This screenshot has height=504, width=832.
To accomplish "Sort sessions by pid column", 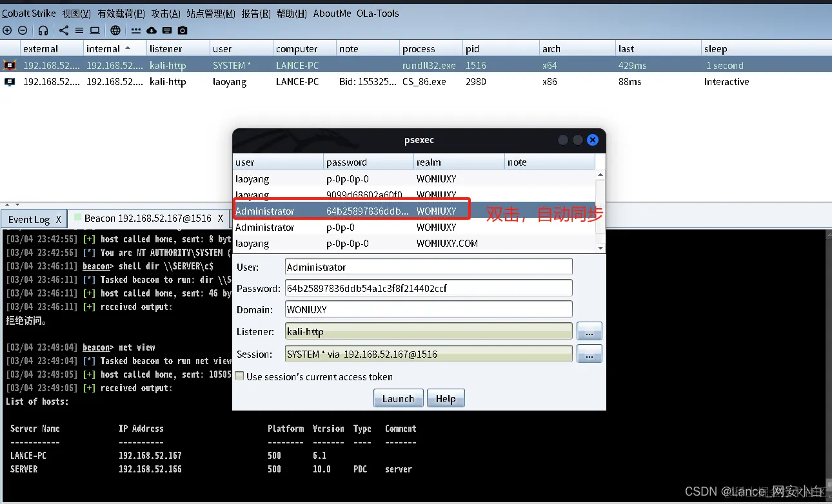I will 500,48.
